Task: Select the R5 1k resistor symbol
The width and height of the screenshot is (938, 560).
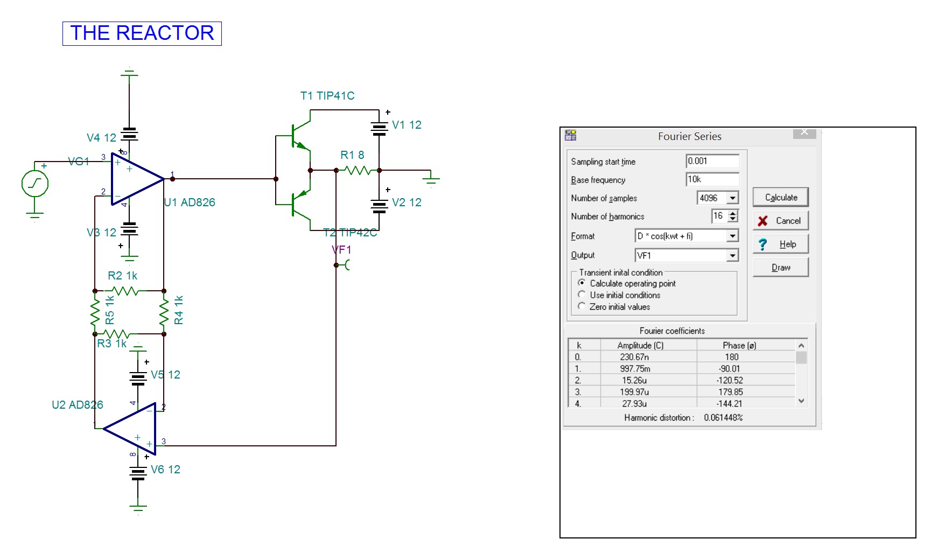Action: pos(95,312)
